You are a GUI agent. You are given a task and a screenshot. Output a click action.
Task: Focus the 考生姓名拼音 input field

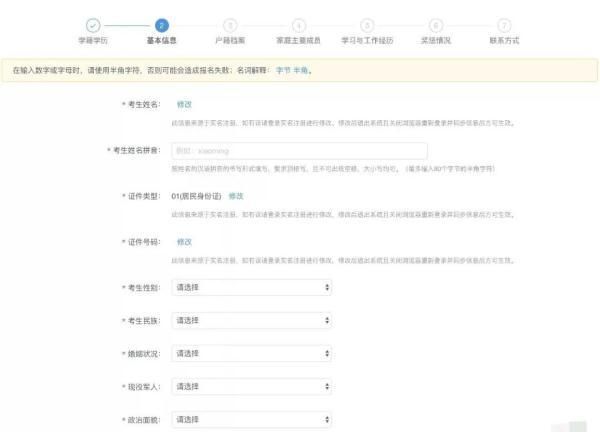[x=299, y=151]
